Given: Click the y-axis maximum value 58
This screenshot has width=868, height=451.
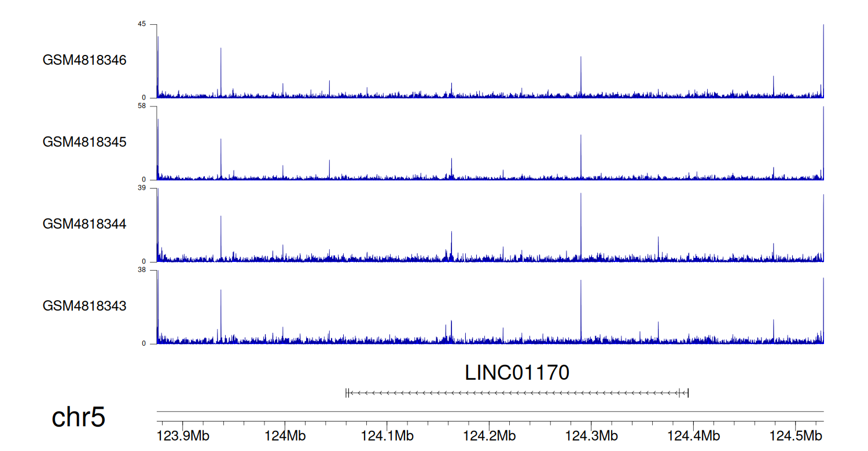Looking at the screenshot, I should point(141,106).
